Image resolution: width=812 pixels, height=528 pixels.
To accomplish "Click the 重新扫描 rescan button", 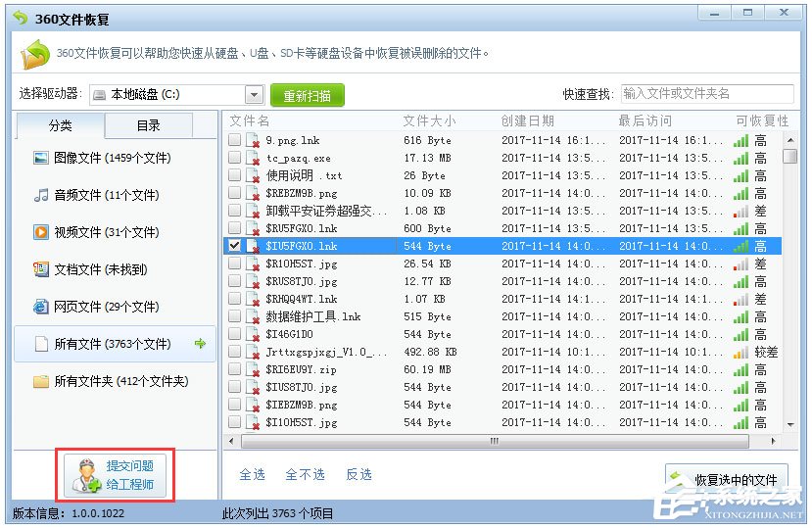I will click(x=308, y=95).
